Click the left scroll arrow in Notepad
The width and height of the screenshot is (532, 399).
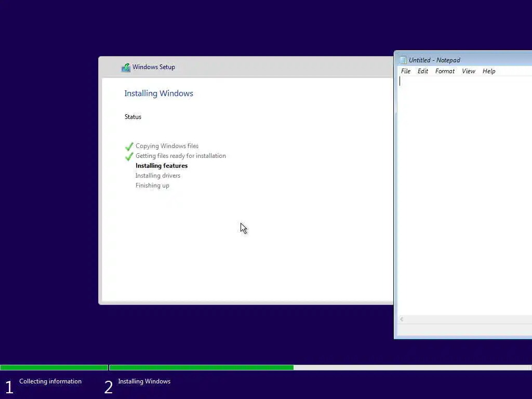402,320
